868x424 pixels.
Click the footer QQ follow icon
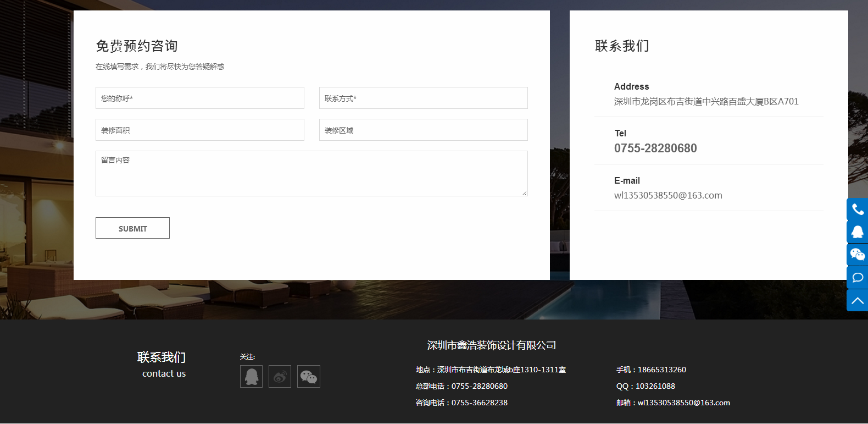pyautogui.click(x=251, y=377)
